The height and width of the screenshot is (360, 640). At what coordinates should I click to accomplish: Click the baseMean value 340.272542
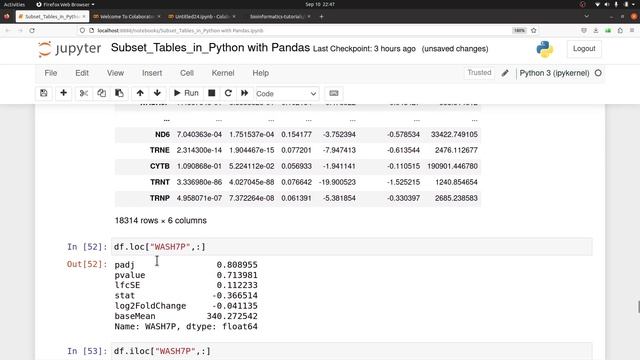click(x=232, y=316)
